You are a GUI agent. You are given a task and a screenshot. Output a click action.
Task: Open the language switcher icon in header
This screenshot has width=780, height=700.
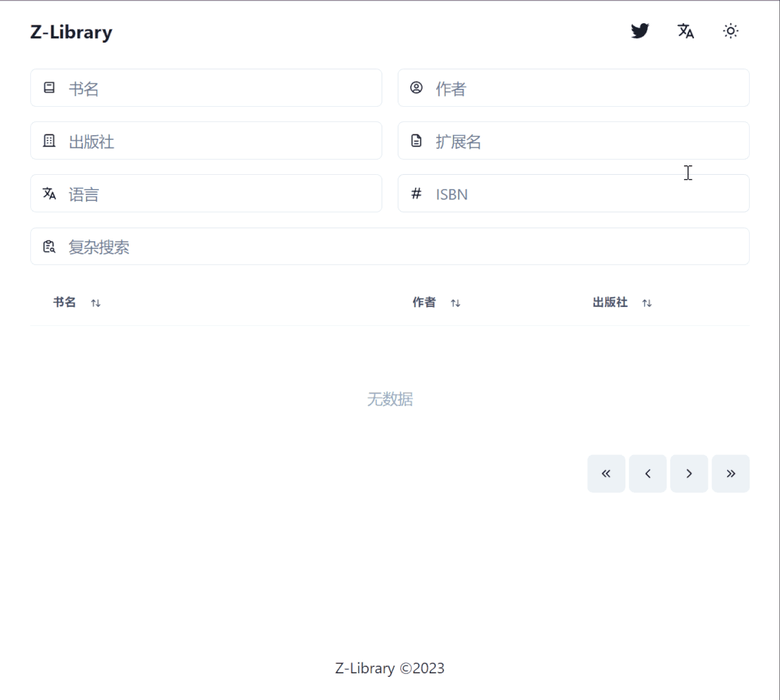(685, 31)
